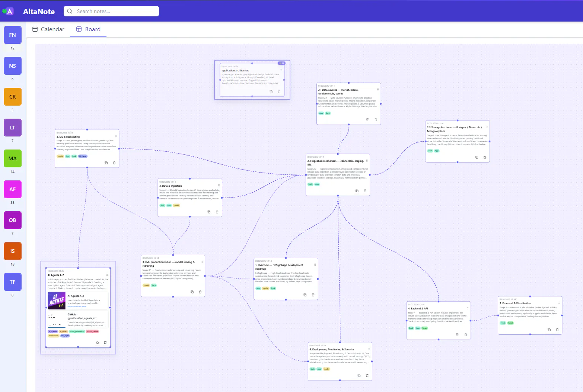Image resolution: width=583 pixels, height=392 pixels.
Task: Copy the 2.2 Ingestion mechanism note
Action: [357, 191]
